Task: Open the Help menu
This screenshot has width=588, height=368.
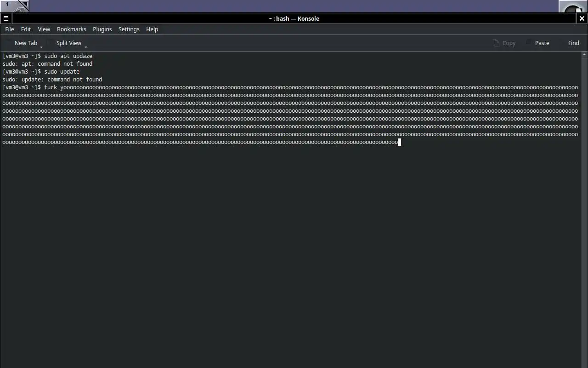Action: tap(152, 29)
